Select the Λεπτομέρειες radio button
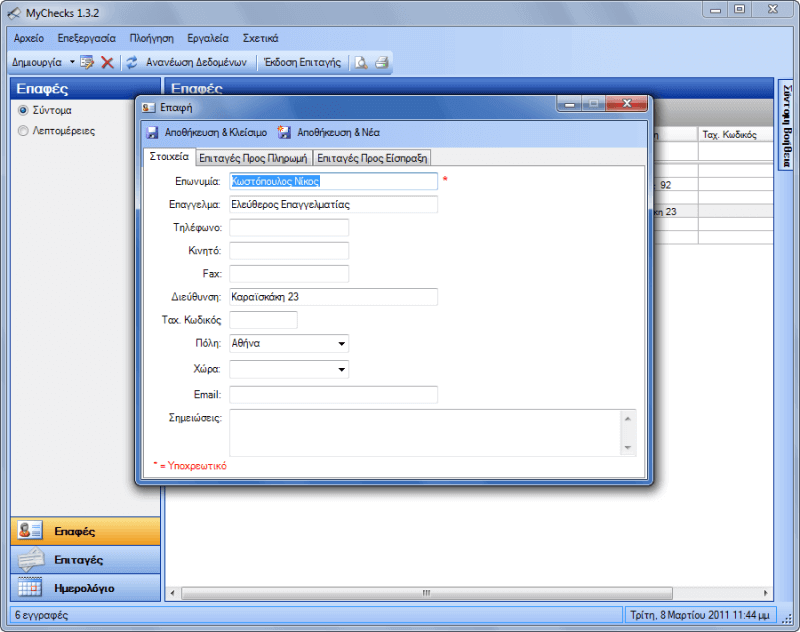Viewport: 800px width, 632px height. pos(23,131)
